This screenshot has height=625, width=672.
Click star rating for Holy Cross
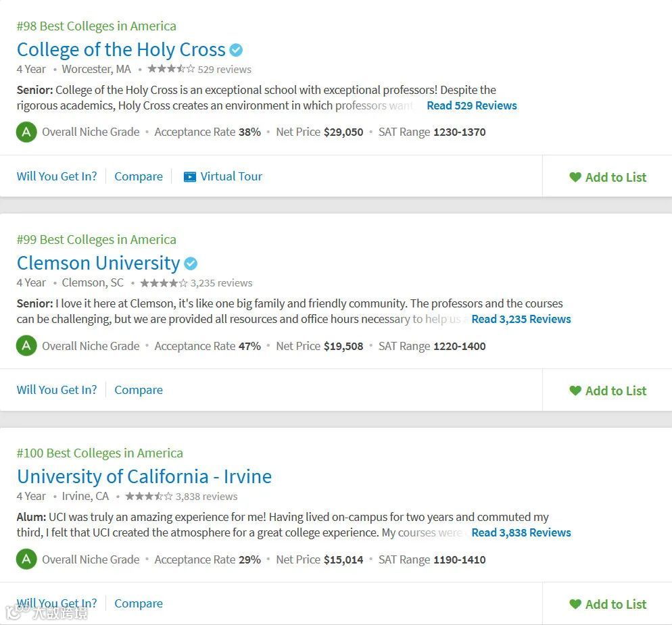[171, 69]
